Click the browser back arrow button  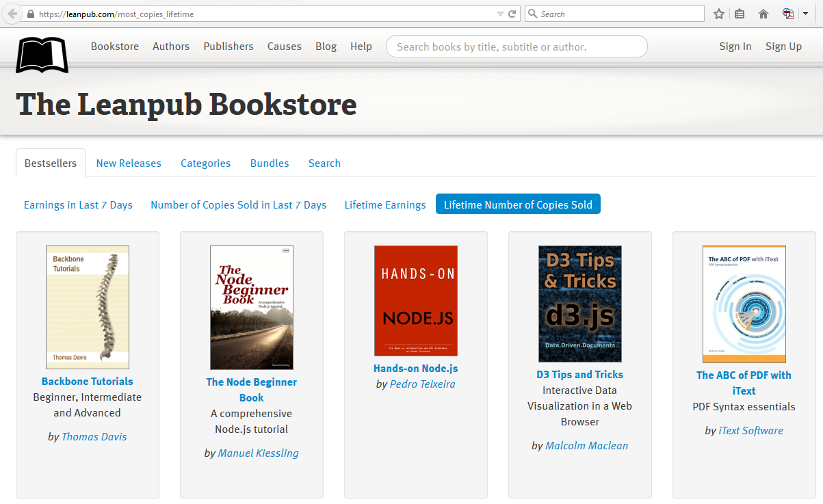pyautogui.click(x=12, y=14)
